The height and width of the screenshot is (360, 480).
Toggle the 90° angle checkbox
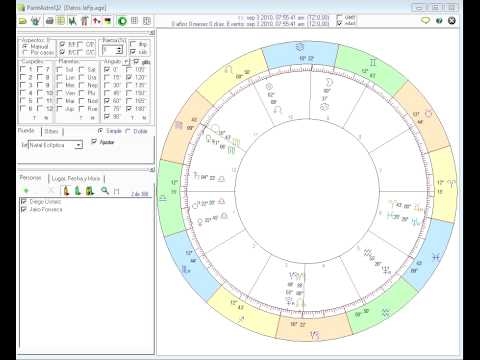tap(107, 116)
